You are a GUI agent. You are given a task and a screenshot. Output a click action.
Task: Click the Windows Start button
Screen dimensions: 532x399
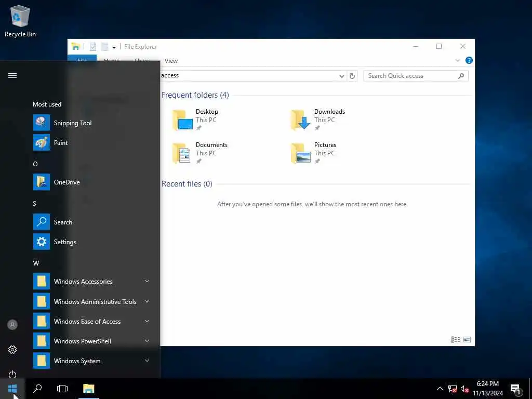pyautogui.click(x=12, y=389)
